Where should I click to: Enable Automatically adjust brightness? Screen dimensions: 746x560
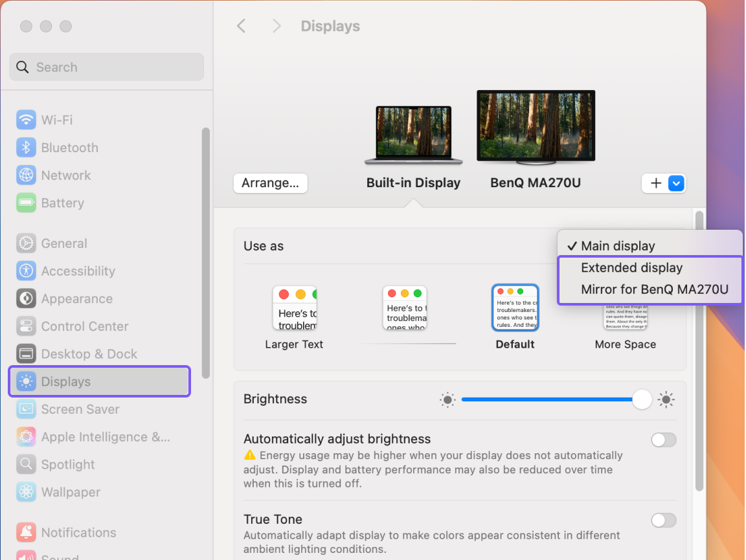point(663,440)
